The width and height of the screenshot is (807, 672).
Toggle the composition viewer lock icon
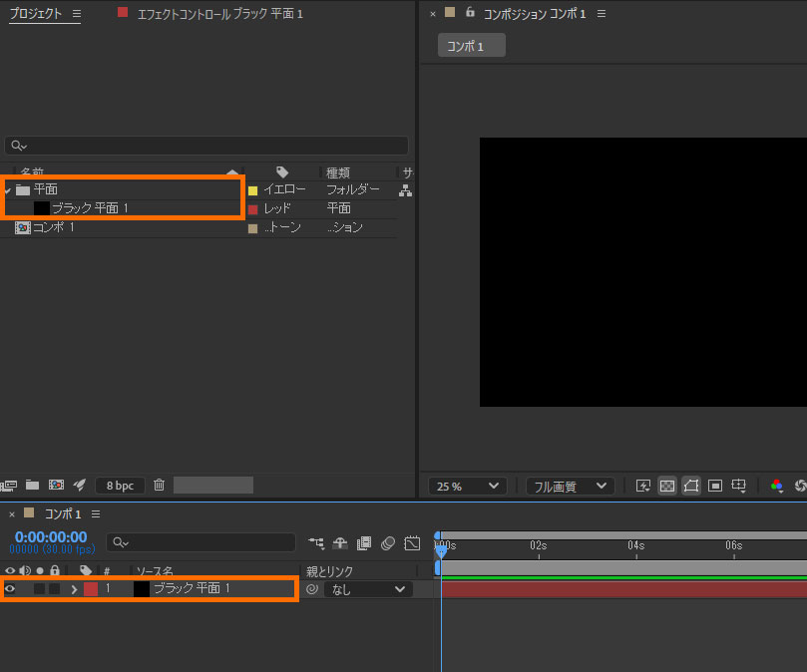(x=470, y=13)
